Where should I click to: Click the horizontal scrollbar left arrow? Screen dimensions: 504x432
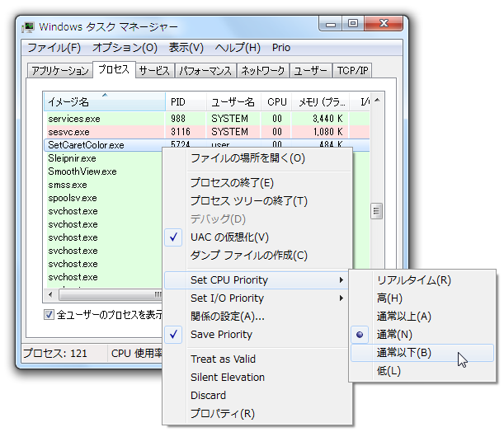(50, 294)
